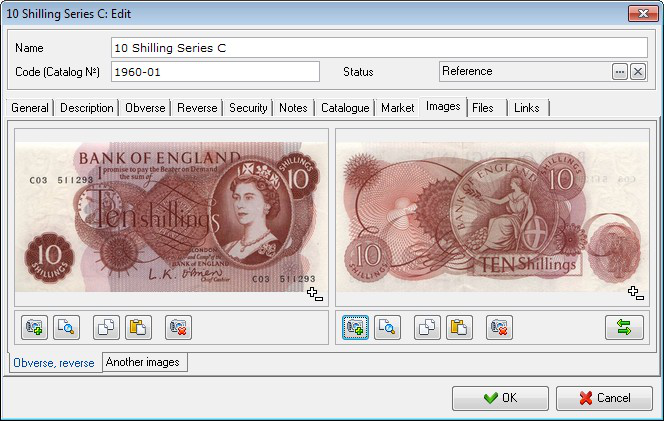Viewport: 664px width, 421px height.
Task: Click the zoom plus-minus icon on the obverse image
Action: [315, 294]
